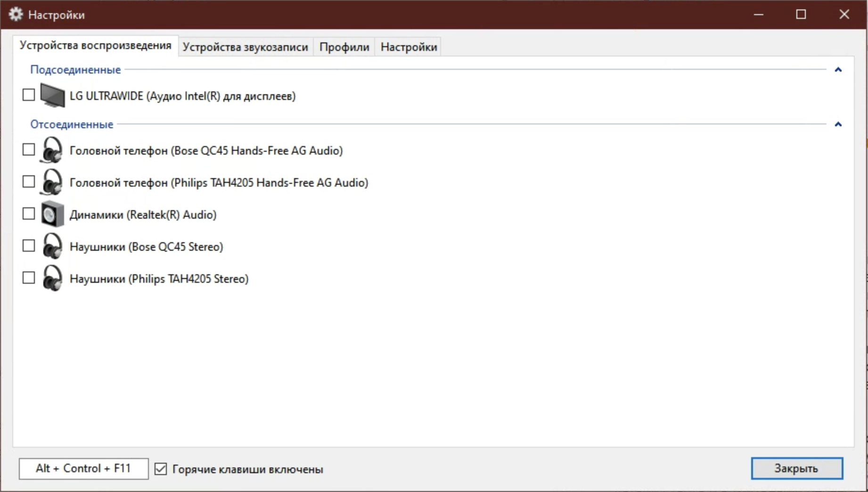Click the gear icon in the title bar
The width and height of the screenshot is (868, 492).
[x=16, y=15]
